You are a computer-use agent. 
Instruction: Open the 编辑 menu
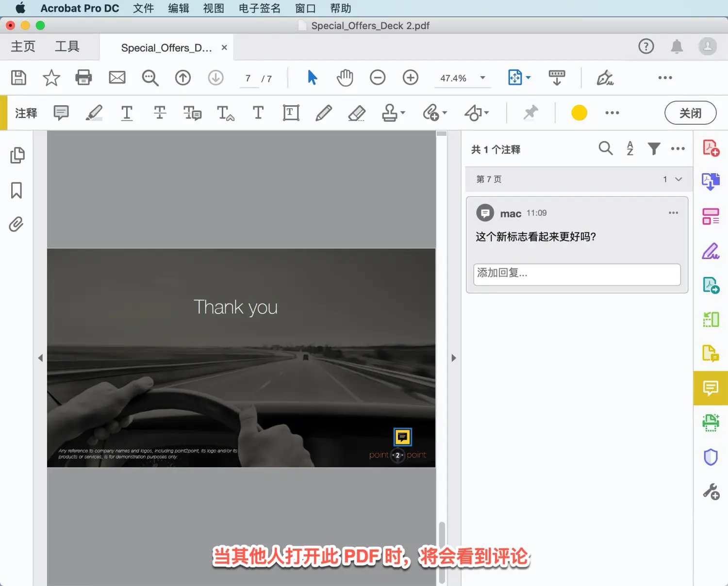[x=179, y=8]
